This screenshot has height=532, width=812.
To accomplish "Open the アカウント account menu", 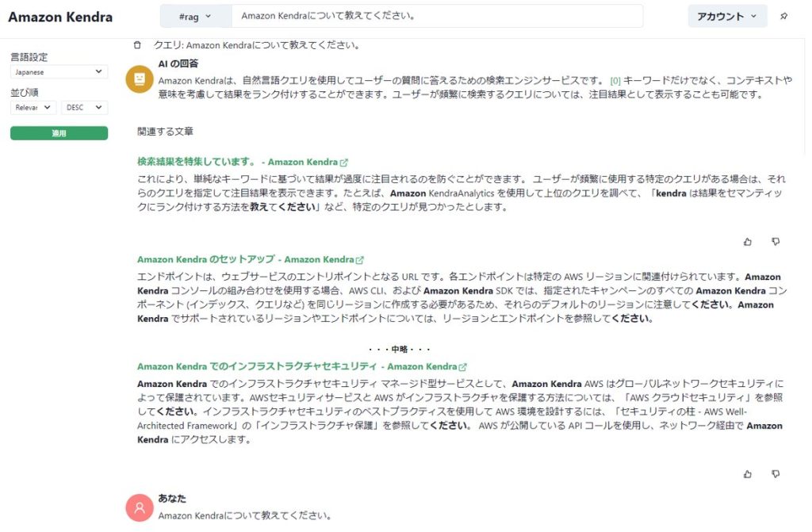I will tap(727, 16).
